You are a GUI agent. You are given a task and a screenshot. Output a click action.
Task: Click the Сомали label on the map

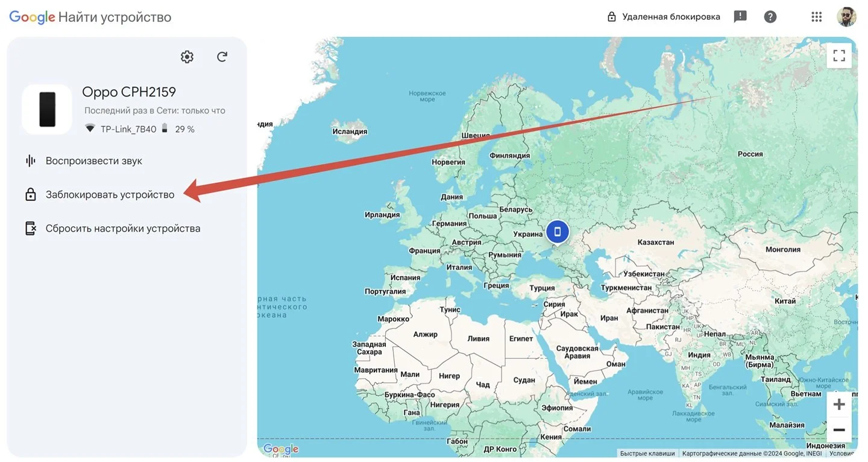[x=577, y=429]
